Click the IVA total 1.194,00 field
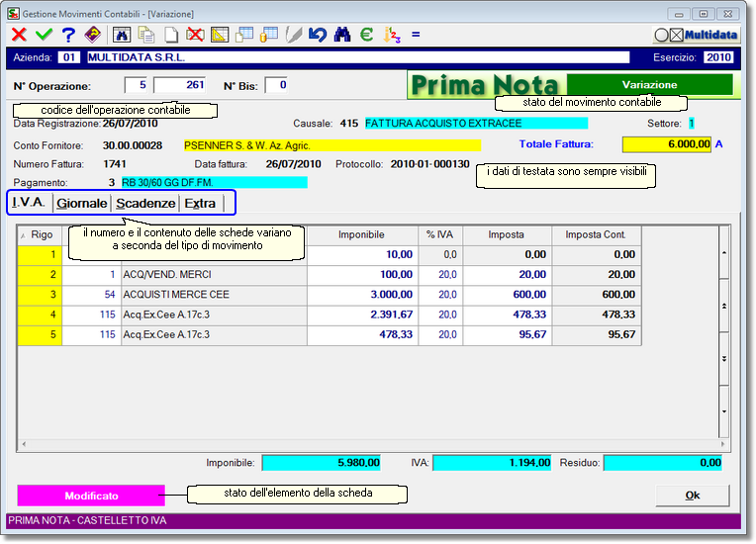The height and width of the screenshot is (544, 756). point(492,463)
